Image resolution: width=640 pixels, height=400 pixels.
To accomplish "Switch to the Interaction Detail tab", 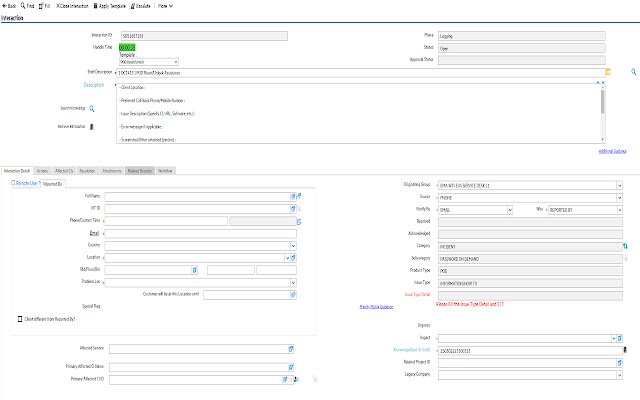I will point(17,171).
